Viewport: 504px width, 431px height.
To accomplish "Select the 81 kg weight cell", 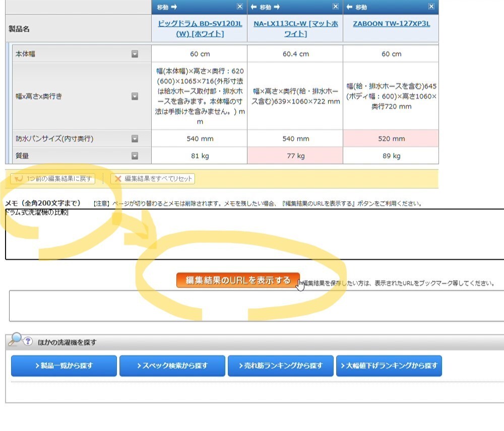I will [200, 156].
